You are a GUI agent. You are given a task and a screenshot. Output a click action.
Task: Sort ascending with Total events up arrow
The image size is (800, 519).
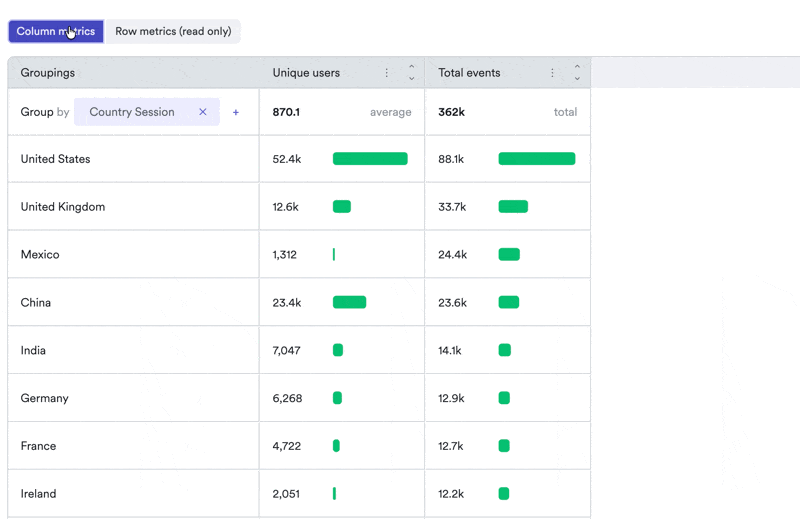(577, 66)
